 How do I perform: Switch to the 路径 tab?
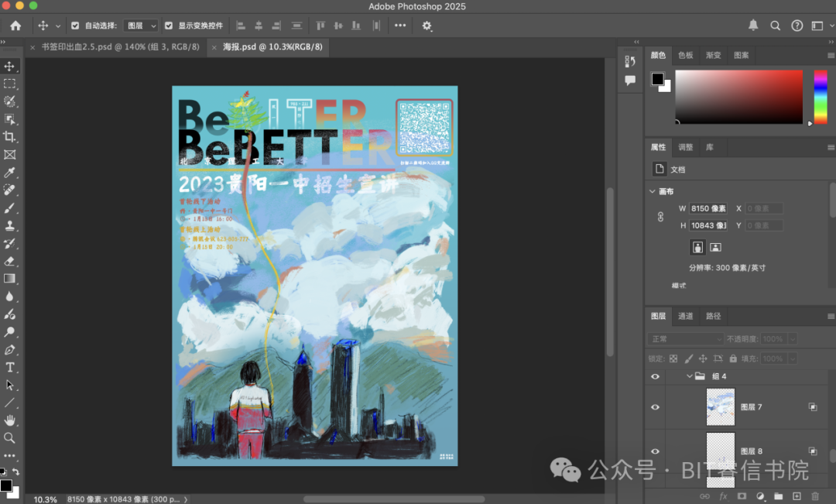tap(714, 317)
